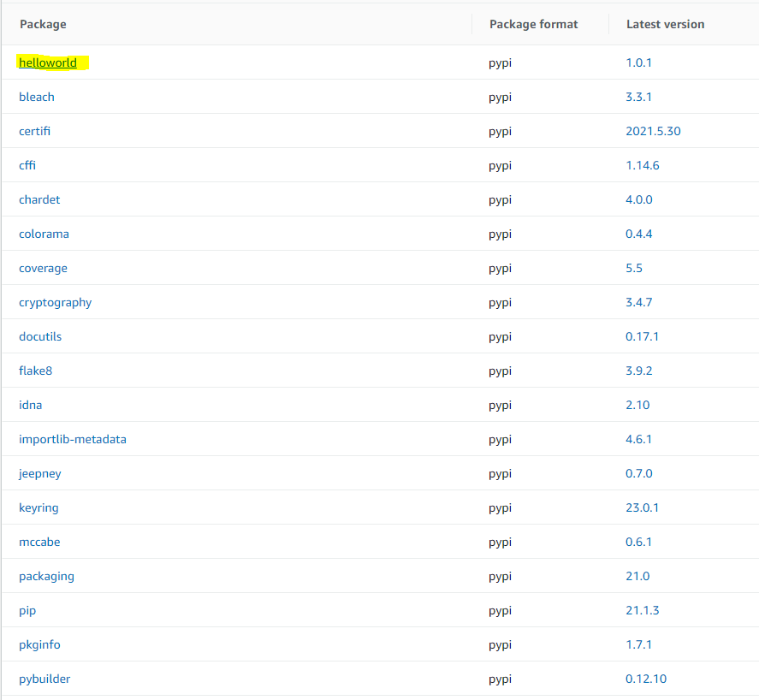Select the flake8 package
759x700 pixels.
[x=35, y=371]
